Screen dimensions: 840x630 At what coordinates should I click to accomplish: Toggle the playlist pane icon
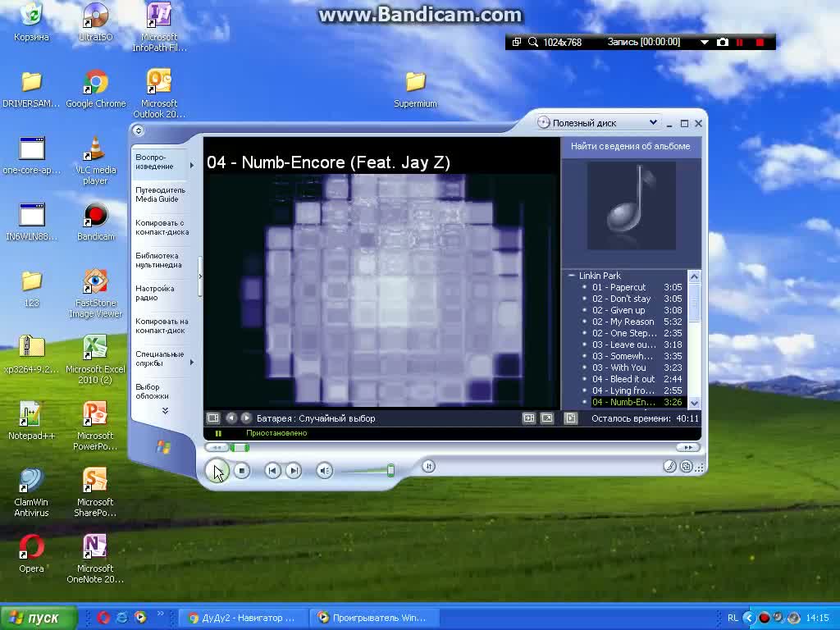pos(571,418)
